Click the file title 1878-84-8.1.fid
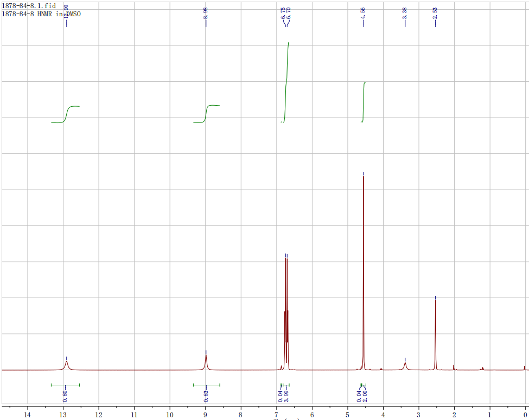Screen dimensions: 529x420 [28, 5]
